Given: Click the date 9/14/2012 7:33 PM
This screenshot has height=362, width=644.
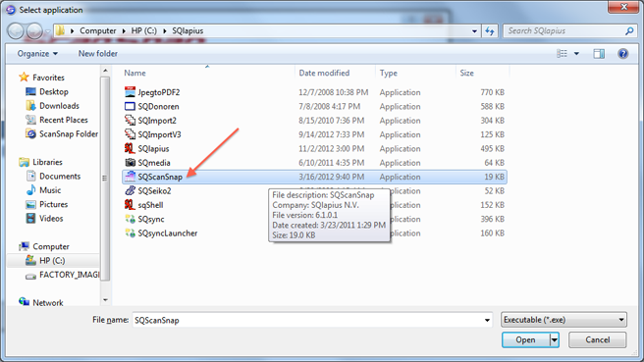Looking at the screenshot, I should coord(332,134).
